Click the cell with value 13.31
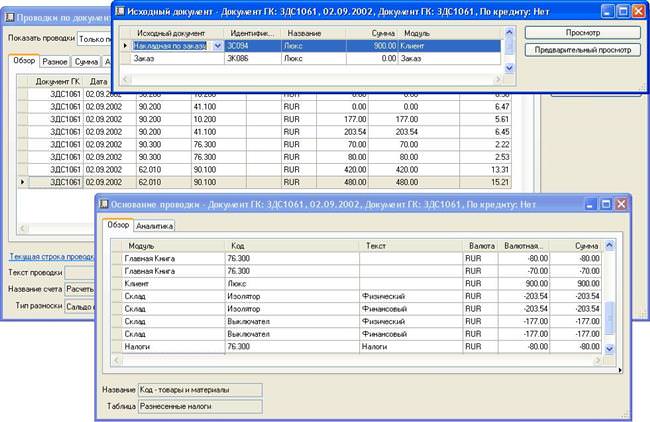650x422 pixels. 485,170
